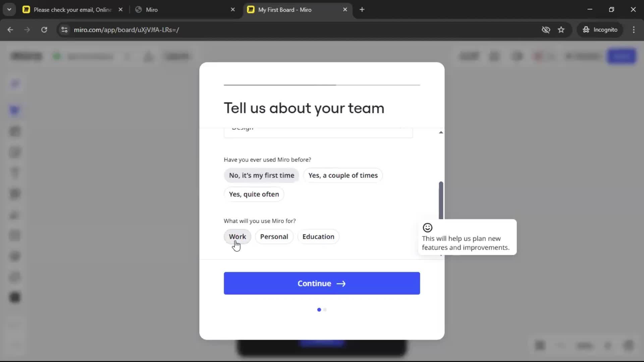Select the 'My First Board - Miro' tab

297,10
